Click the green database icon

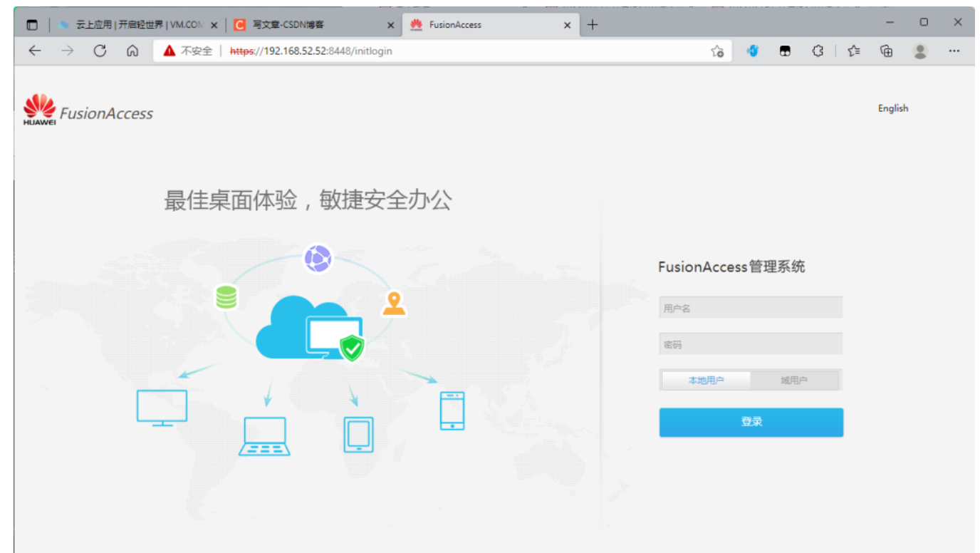click(226, 297)
